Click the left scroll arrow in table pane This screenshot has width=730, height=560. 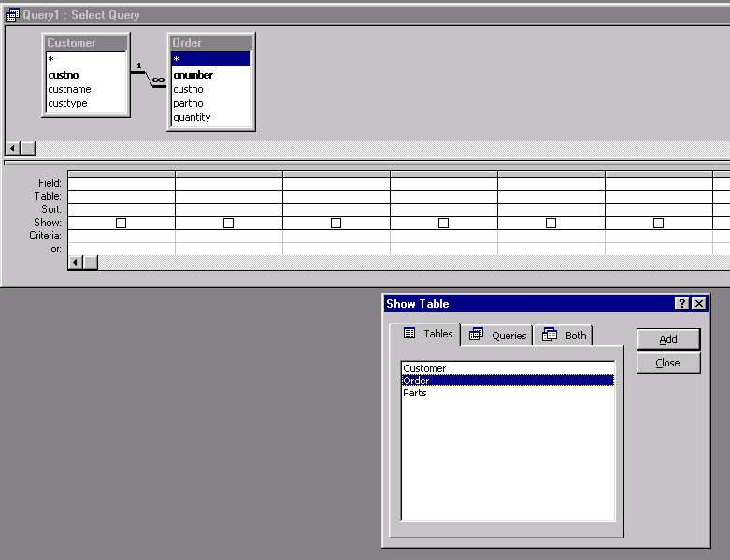point(13,149)
